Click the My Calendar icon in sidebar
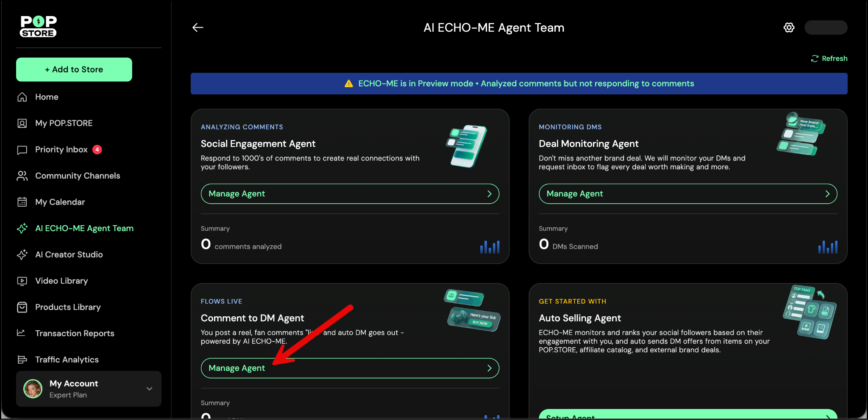This screenshot has width=868, height=420. [22, 202]
